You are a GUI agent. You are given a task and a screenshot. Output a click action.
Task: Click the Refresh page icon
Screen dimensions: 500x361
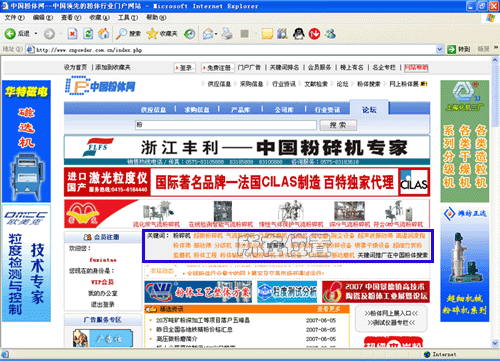coord(88,34)
